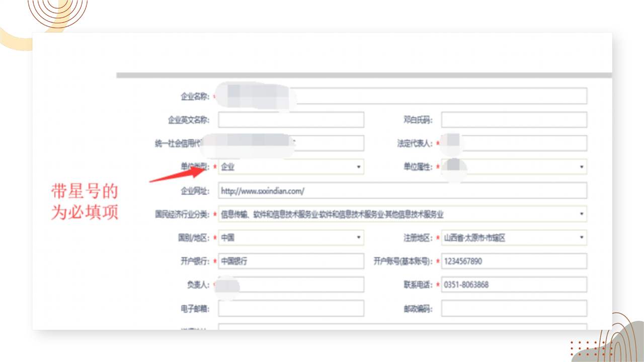Click the 开户银行 field containing 中国银行

point(291,261)
